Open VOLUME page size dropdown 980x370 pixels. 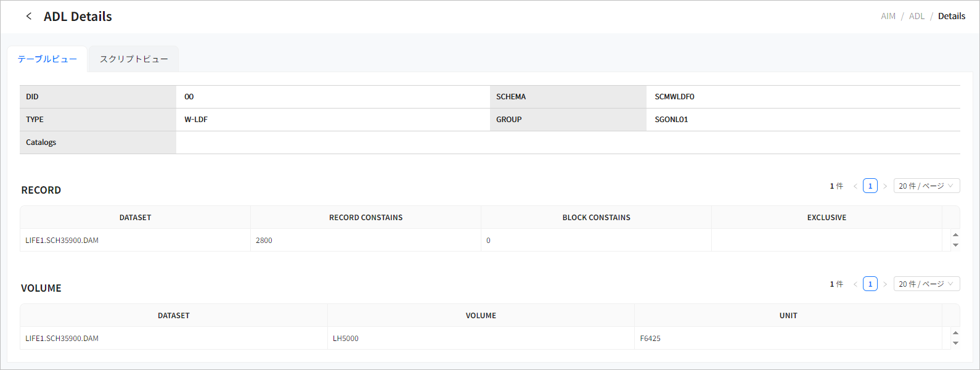(926, 284)
